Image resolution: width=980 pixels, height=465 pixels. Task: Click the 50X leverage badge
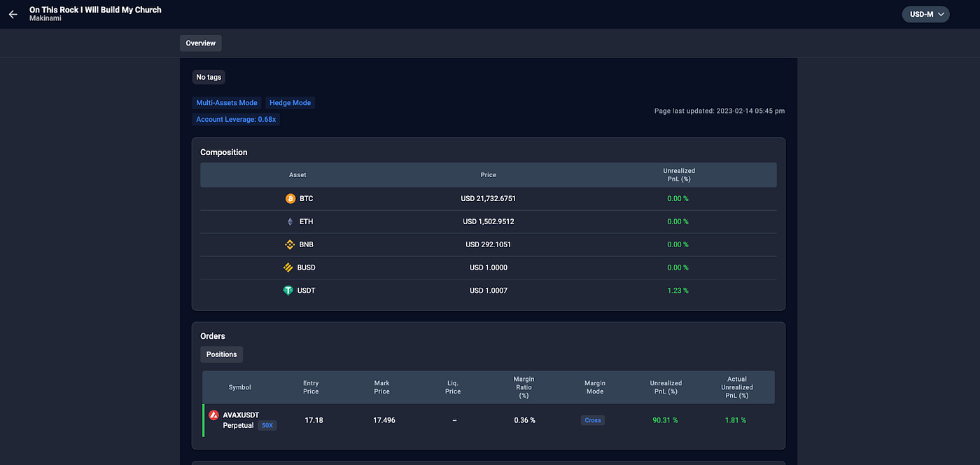267,426
